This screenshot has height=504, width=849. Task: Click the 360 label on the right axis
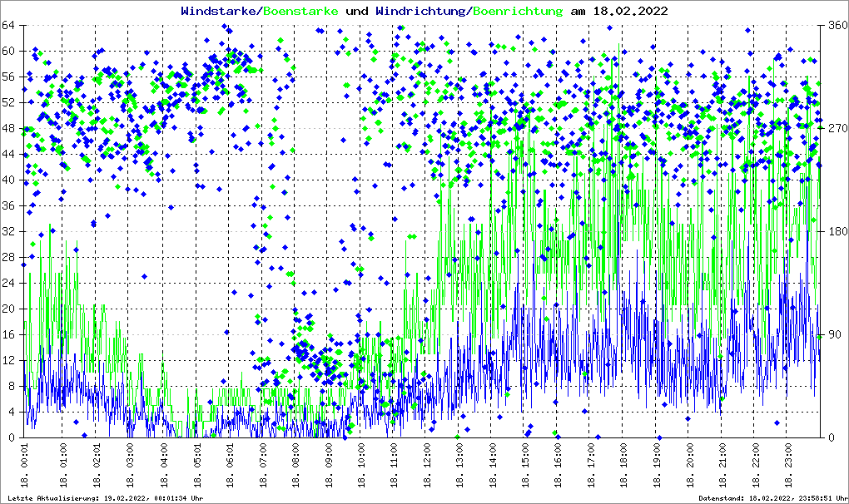836,25
